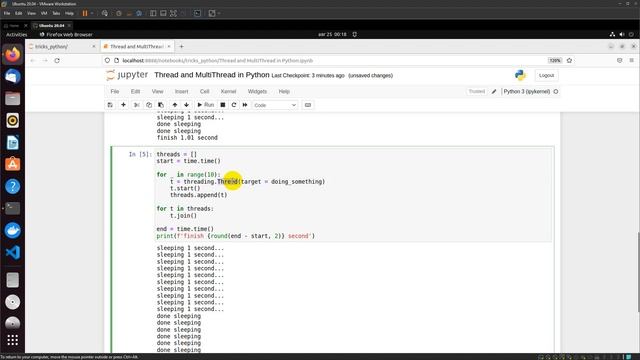Open Visual Studio Code from the dock

(13, 253)
